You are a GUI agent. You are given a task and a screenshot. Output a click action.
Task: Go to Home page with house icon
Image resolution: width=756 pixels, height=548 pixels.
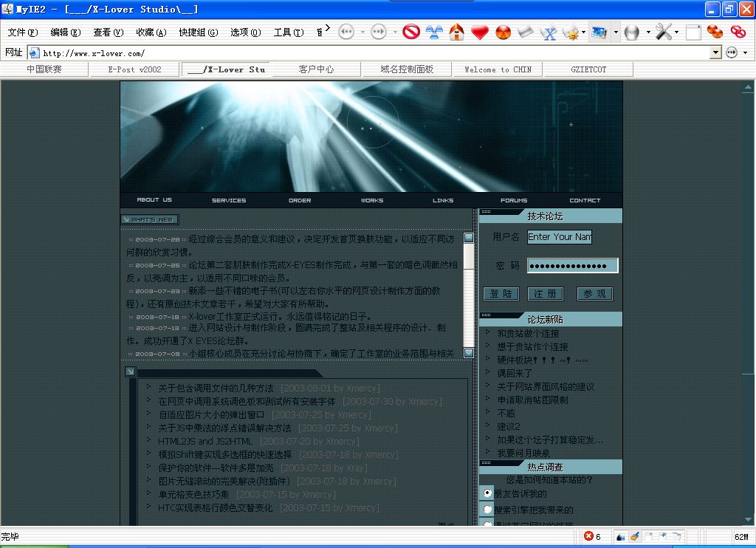[x=456, y=32]
